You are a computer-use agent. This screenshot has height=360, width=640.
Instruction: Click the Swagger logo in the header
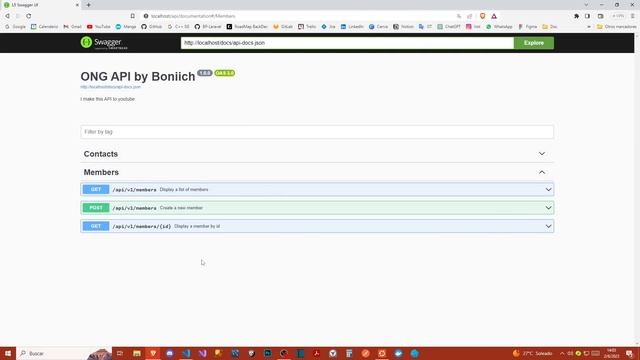104,43
